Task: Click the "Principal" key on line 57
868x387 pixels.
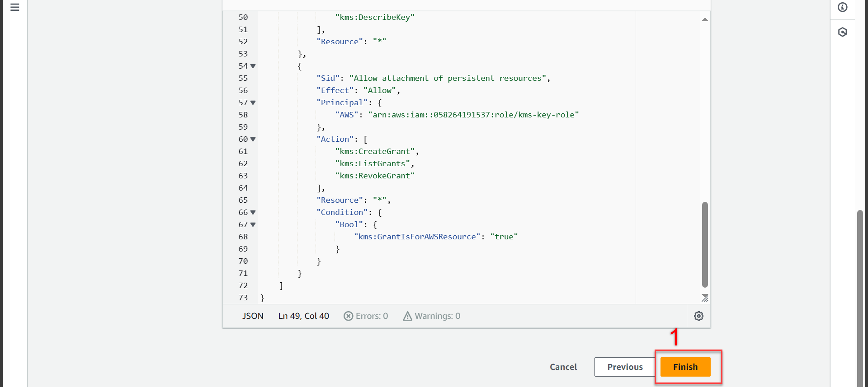Action: [x=342, y=103]
